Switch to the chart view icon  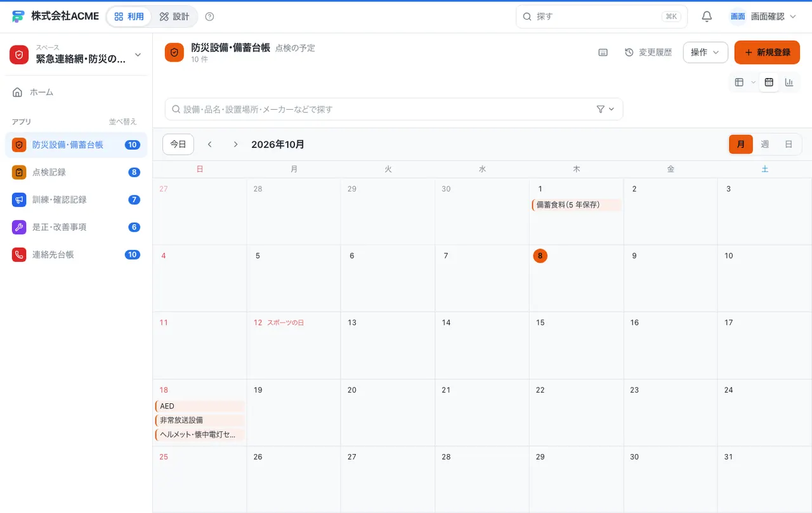tap(789, 82)
